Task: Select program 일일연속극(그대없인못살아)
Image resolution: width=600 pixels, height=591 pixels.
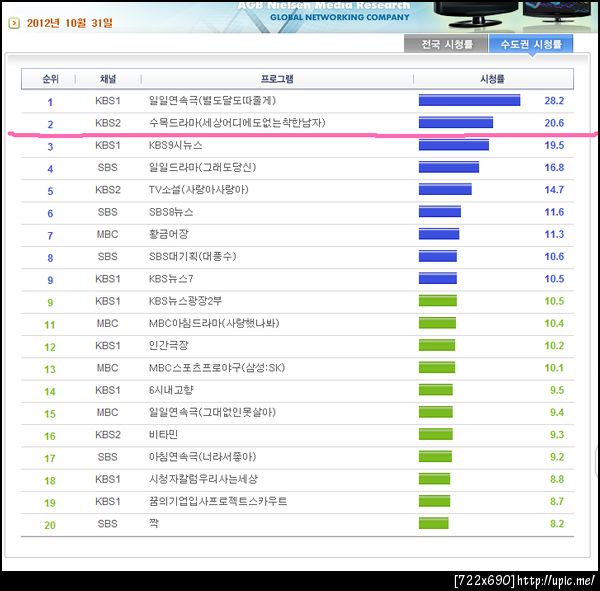Action: click(x=212, y=412)
